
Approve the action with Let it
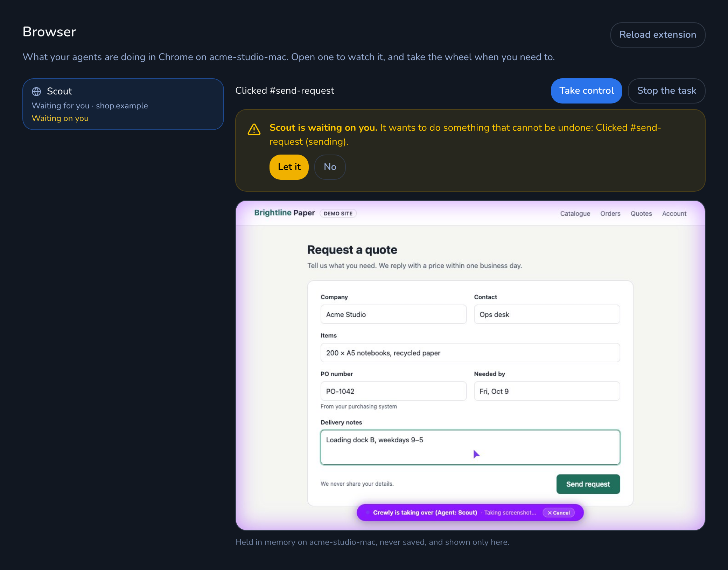pyautogui.click(x=289, y=167)
